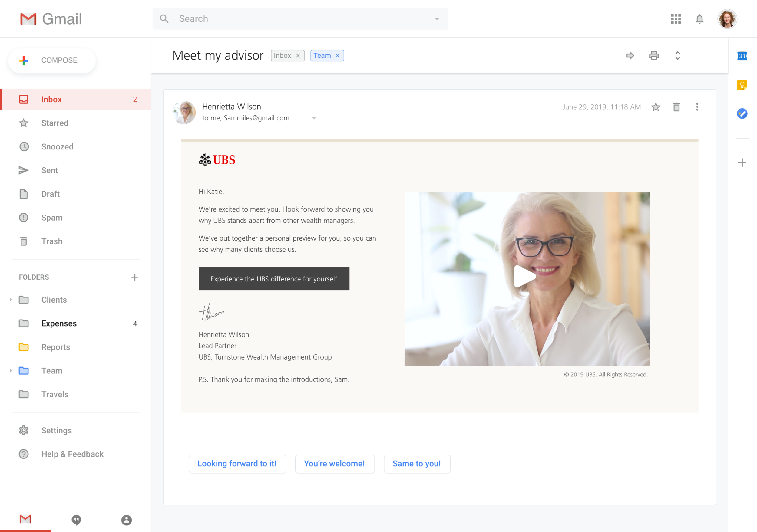The height and width of the screenshot is (532, 757).
Task: Click the Expenses unread count 4
Action: pyautogui.click(x=135, y=324)
